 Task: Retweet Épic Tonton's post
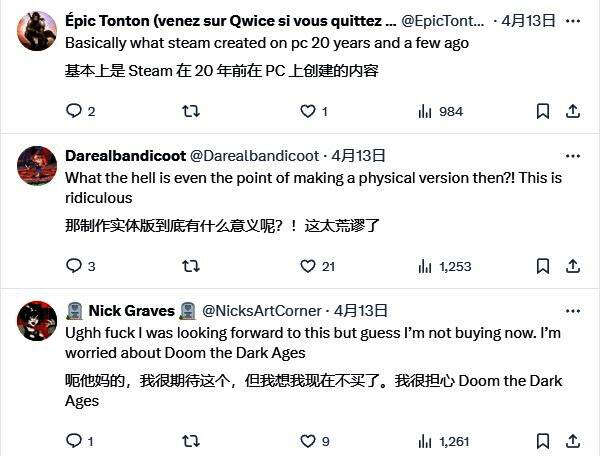[190, 111]
